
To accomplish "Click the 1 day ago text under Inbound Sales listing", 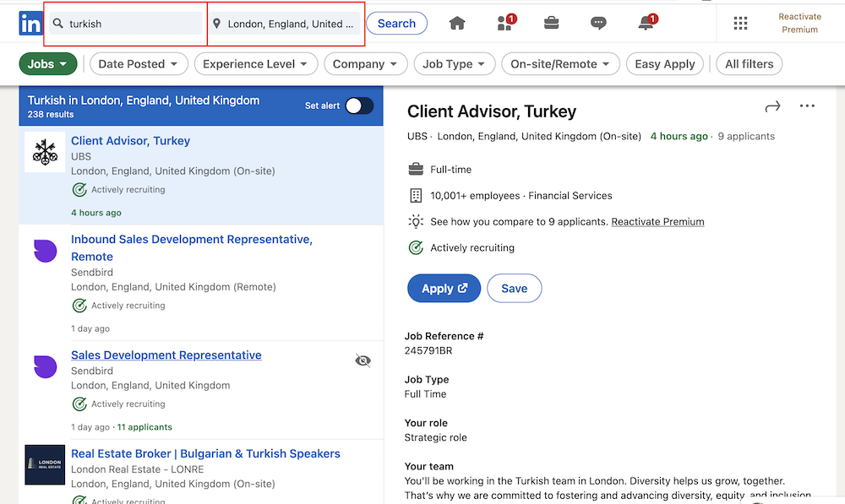I will 90,328.
